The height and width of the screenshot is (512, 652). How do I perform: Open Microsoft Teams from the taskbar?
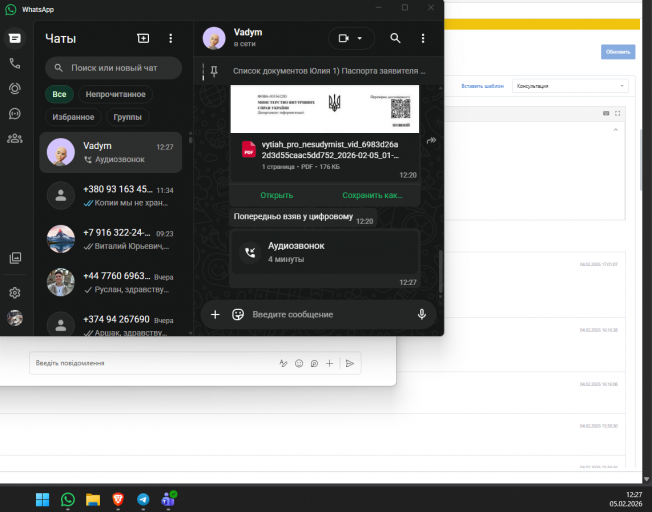169,499
